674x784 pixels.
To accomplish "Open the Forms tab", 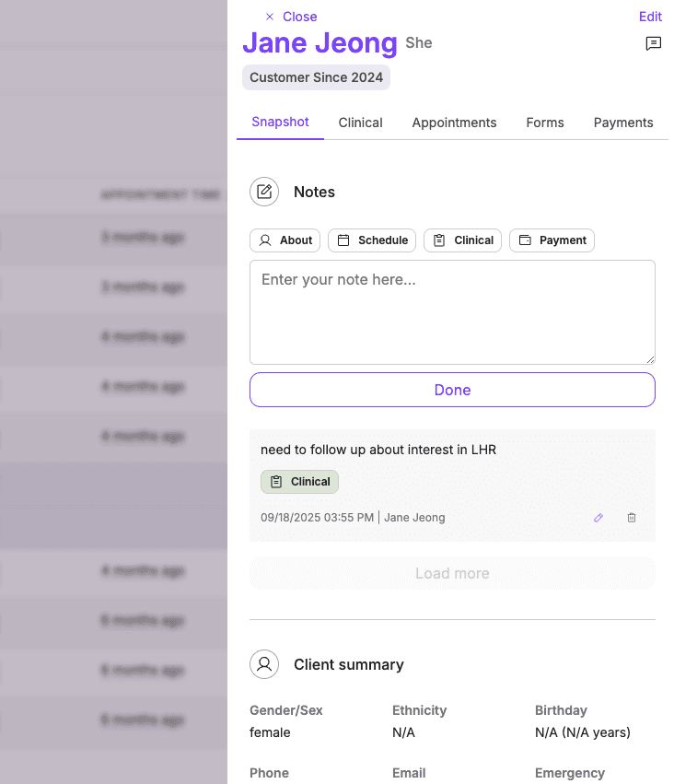I will point(544,123).
